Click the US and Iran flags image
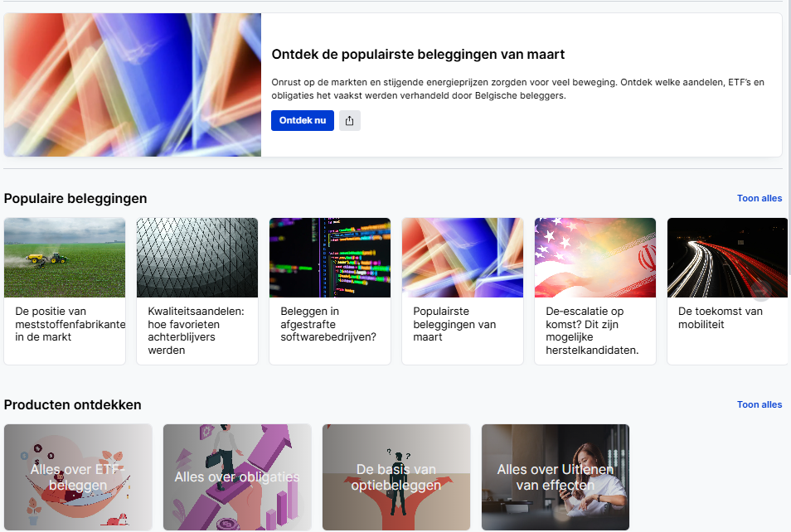 click(x=595, y=258)
